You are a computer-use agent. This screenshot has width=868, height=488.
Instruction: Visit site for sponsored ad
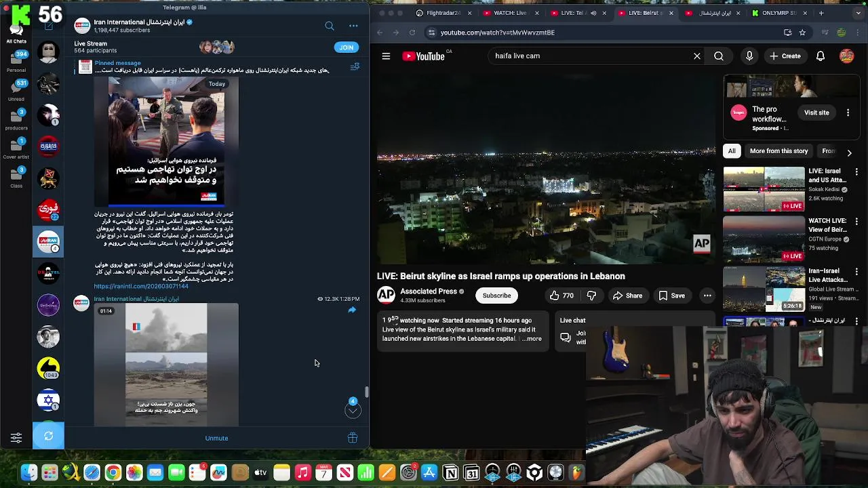click(x=816, y=113)
